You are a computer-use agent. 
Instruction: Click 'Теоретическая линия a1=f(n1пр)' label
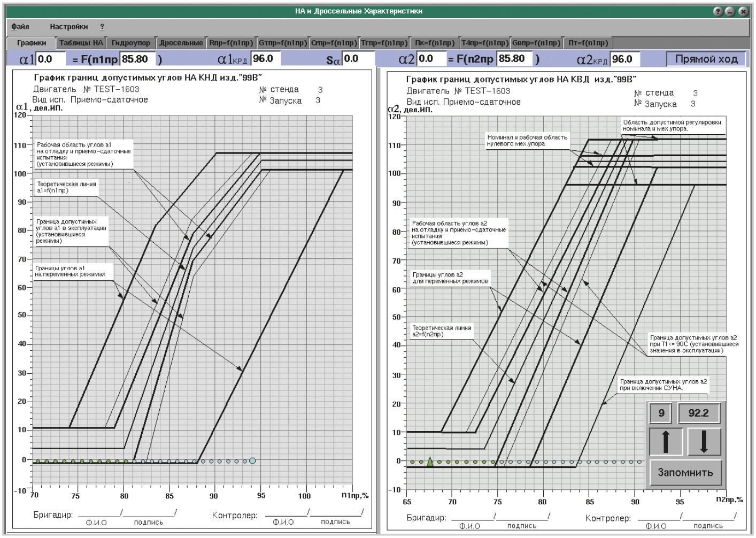click(67, 187)
